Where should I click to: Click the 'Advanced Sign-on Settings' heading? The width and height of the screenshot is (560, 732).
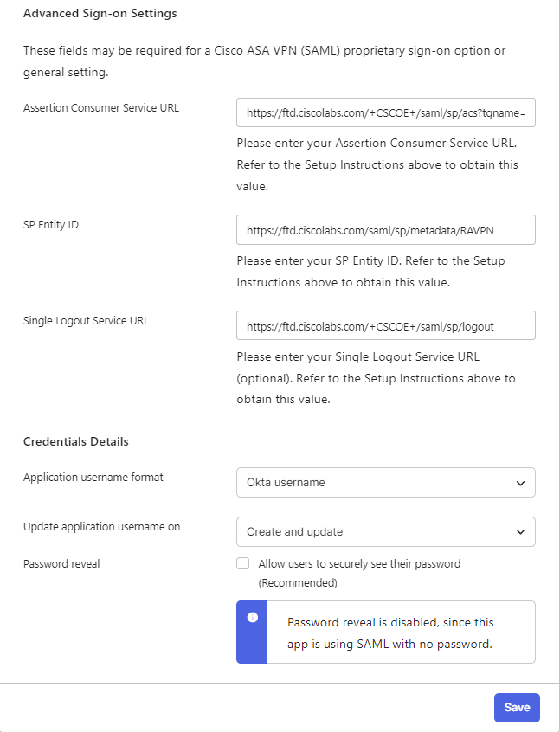(100, 14)
